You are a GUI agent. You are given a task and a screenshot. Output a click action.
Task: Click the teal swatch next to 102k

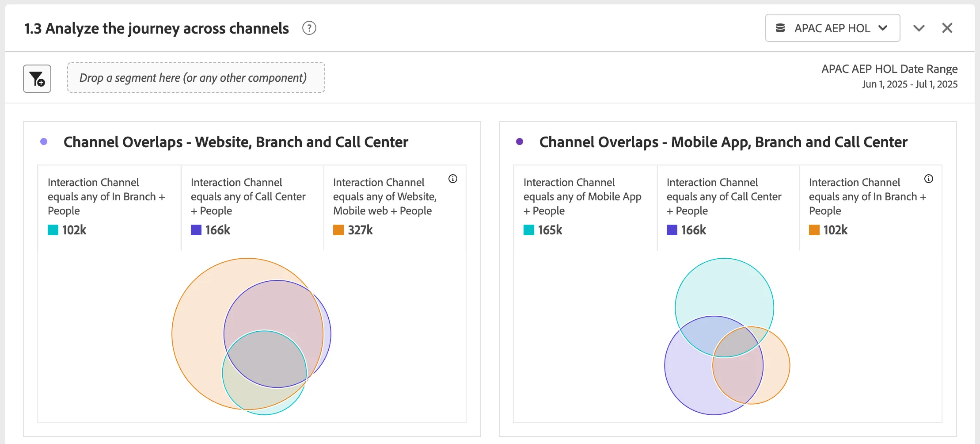click(x=53, y=230)
